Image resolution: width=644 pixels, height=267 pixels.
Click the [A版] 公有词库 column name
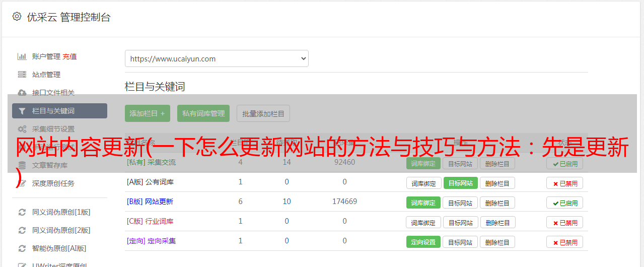[150, 182]
